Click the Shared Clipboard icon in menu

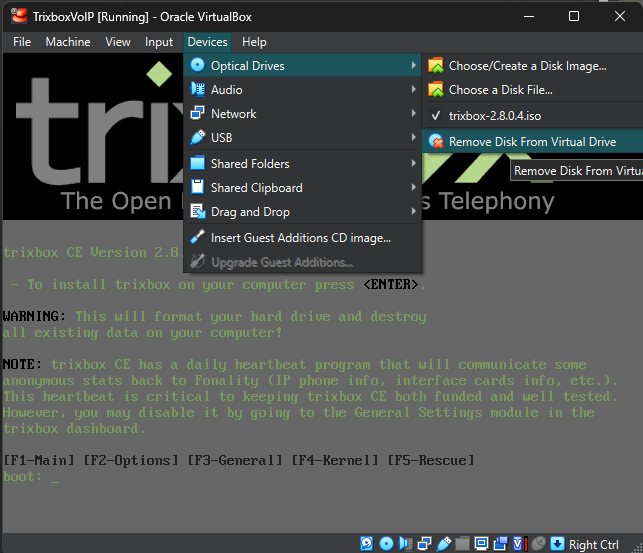tap(198, 187)
